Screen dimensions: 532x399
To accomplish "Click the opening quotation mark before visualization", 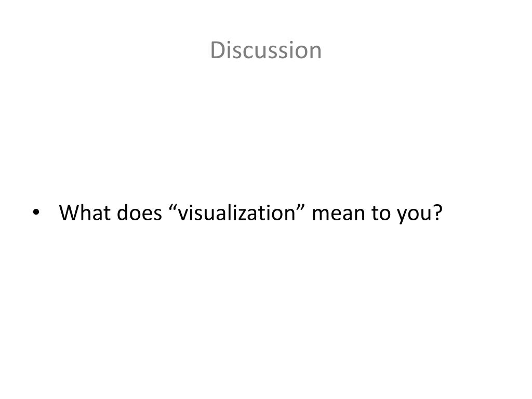I will pyautogui.click(x=172, y=208).
